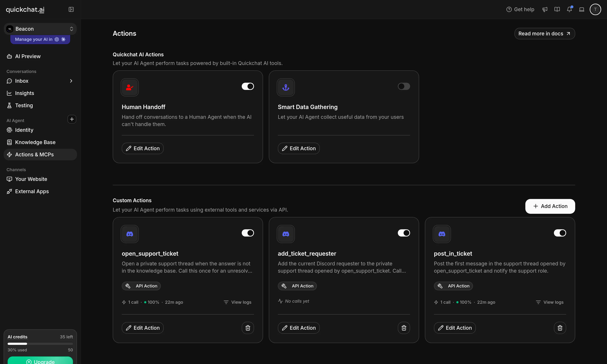The height and width of the screenshot is (364, 607).
Task: Open the Testing page
Action: click(40, 105)
